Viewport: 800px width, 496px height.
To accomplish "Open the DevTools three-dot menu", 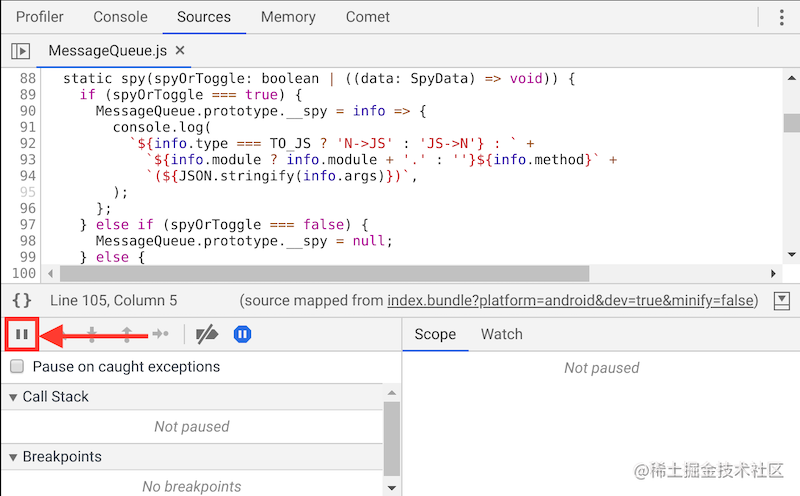I will pos(782,17).
